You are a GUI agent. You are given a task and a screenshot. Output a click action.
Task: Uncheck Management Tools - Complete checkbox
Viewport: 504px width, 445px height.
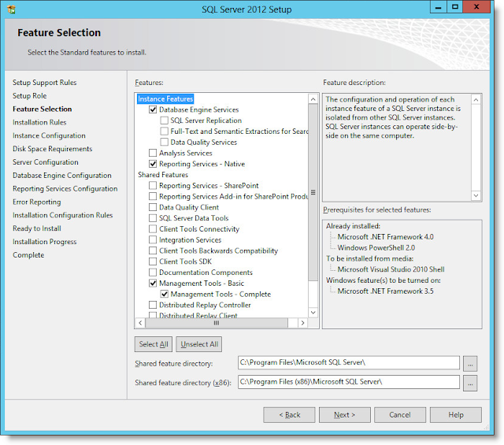coord(165,295)
